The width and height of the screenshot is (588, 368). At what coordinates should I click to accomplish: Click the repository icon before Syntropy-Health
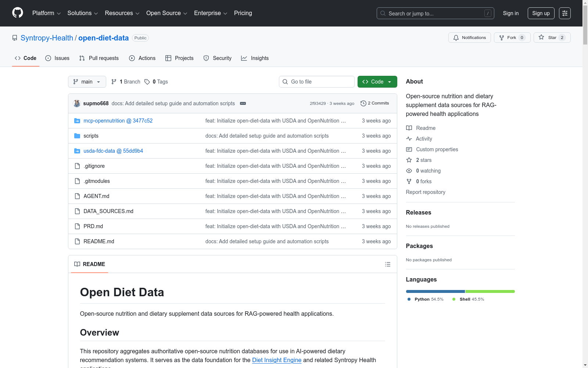15,38
